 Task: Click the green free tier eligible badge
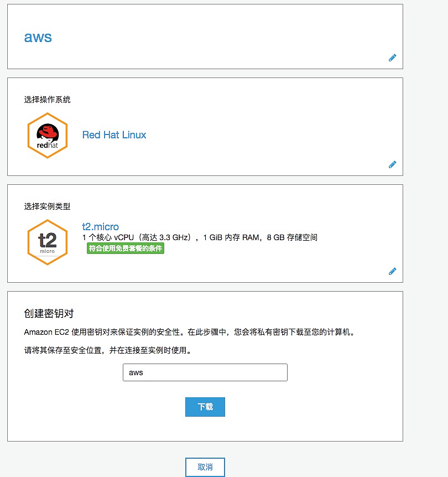(x=126, y=248)
